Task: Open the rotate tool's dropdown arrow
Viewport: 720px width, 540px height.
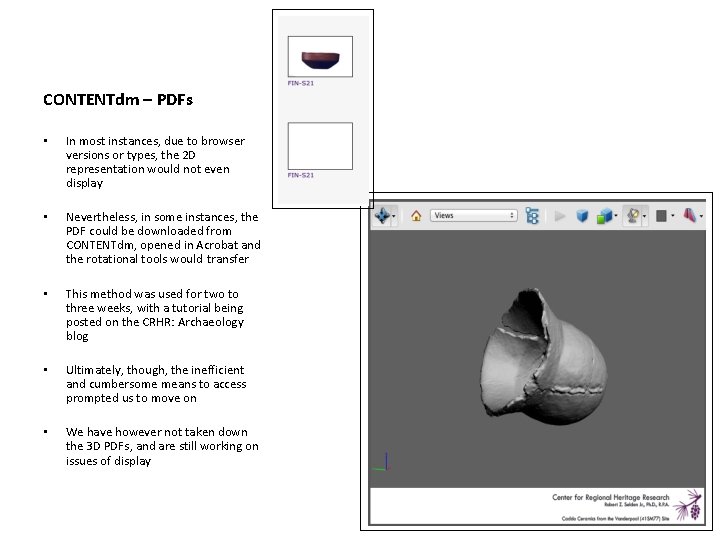Action: pos(394,216)
